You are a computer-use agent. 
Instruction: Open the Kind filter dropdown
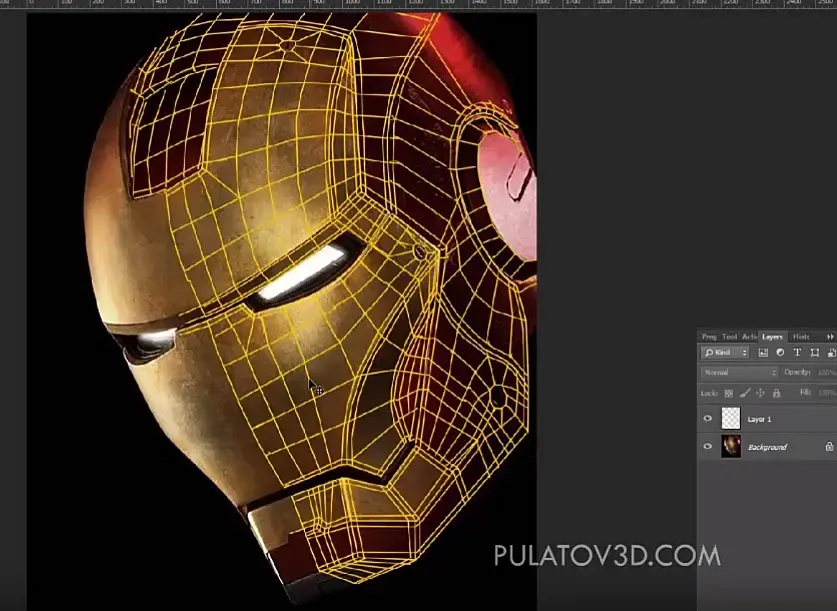[725, 352]
